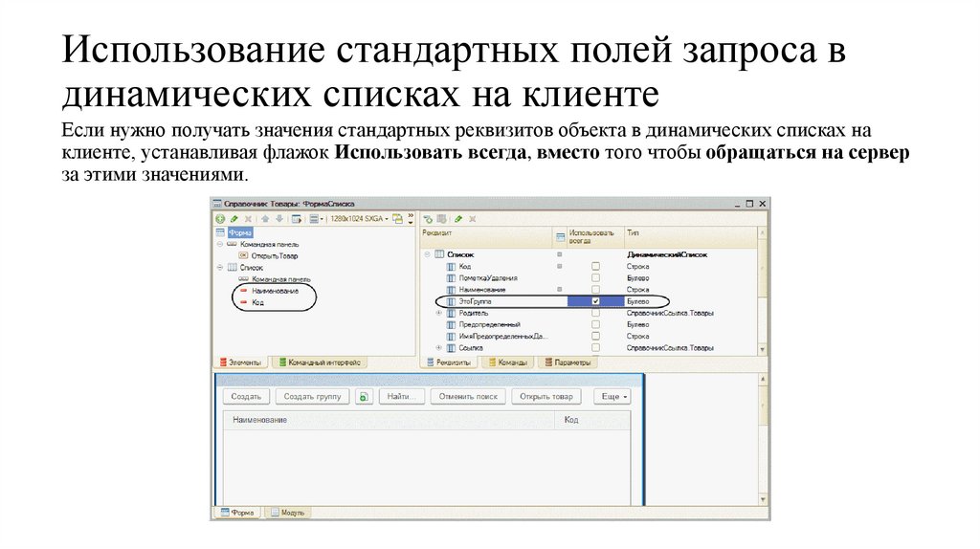Click the Код column header in preview

coord(592,420)
